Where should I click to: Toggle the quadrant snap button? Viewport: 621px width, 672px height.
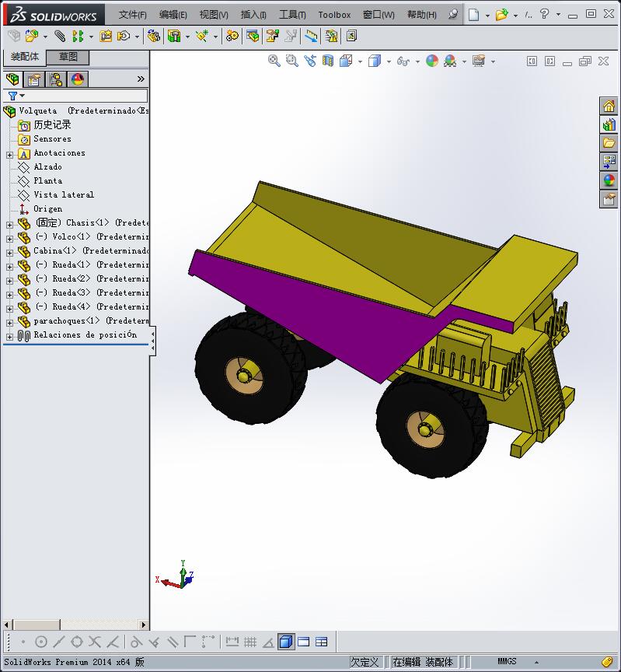pyautogui.click(x=77, y=642)
